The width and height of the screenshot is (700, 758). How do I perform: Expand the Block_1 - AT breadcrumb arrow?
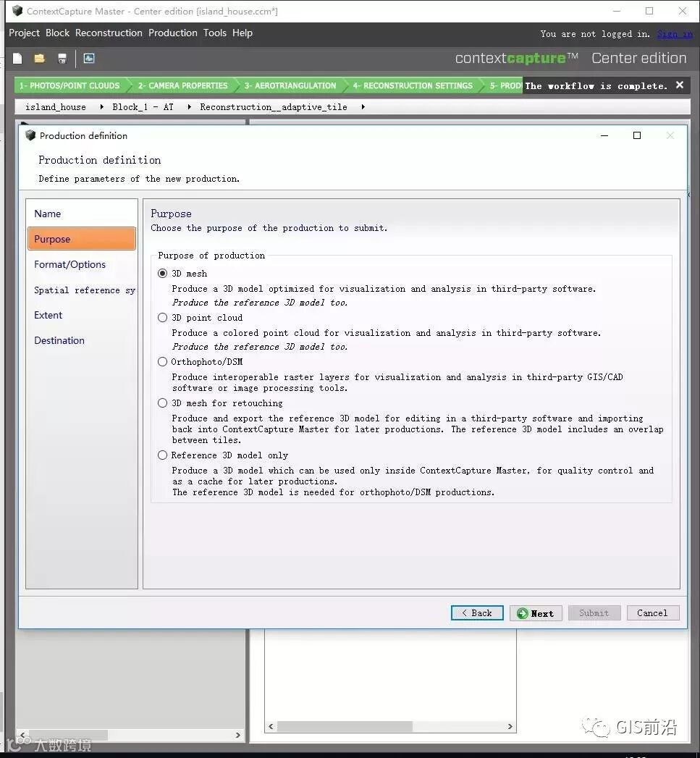point(189,107)
